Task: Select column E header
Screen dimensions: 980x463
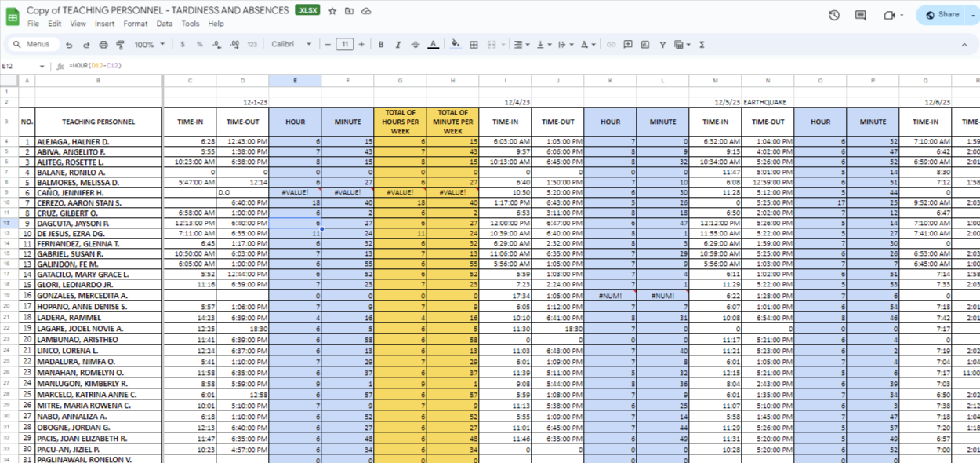Action: 295,80
